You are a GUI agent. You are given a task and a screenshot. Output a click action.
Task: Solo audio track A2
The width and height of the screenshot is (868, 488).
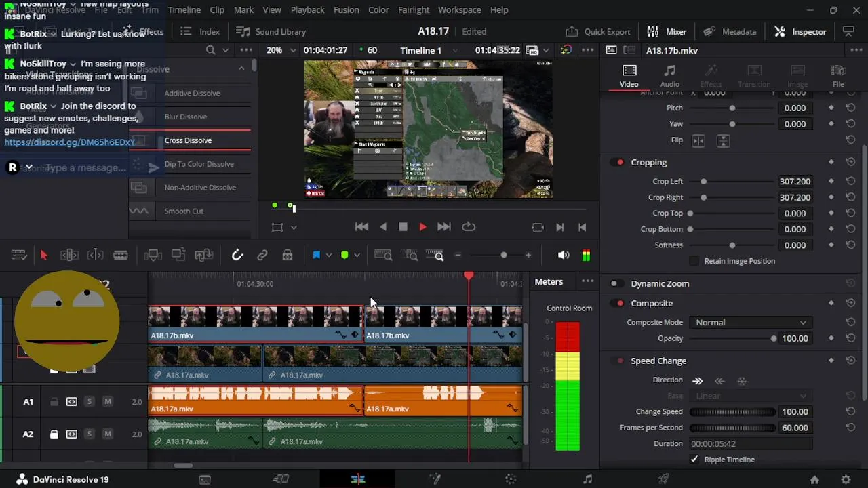click(89, 434)
